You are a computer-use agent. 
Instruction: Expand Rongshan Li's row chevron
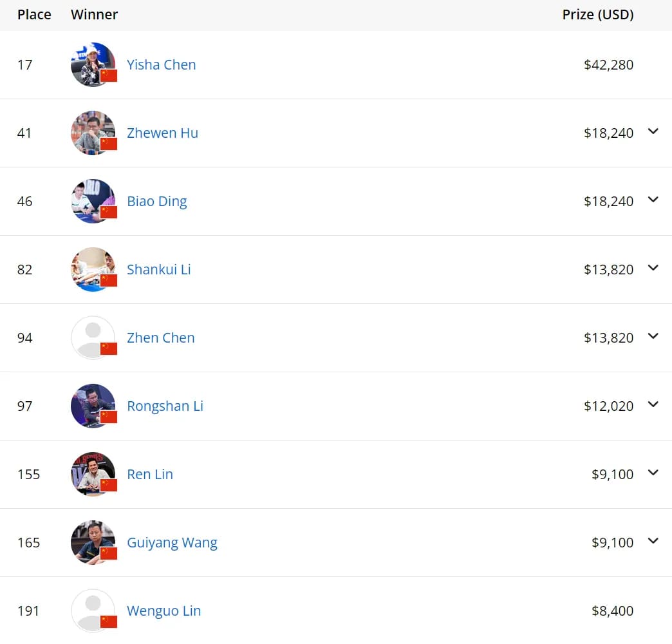point(653,404)
